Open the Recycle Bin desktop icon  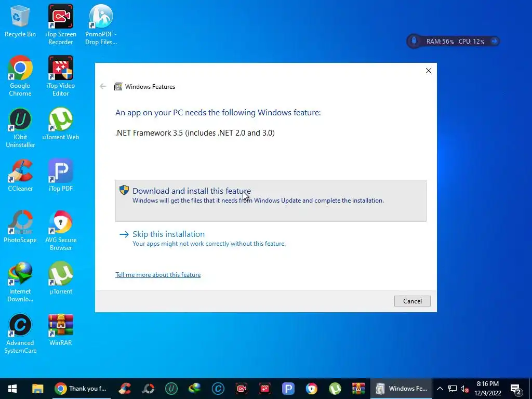pos(20,21)
